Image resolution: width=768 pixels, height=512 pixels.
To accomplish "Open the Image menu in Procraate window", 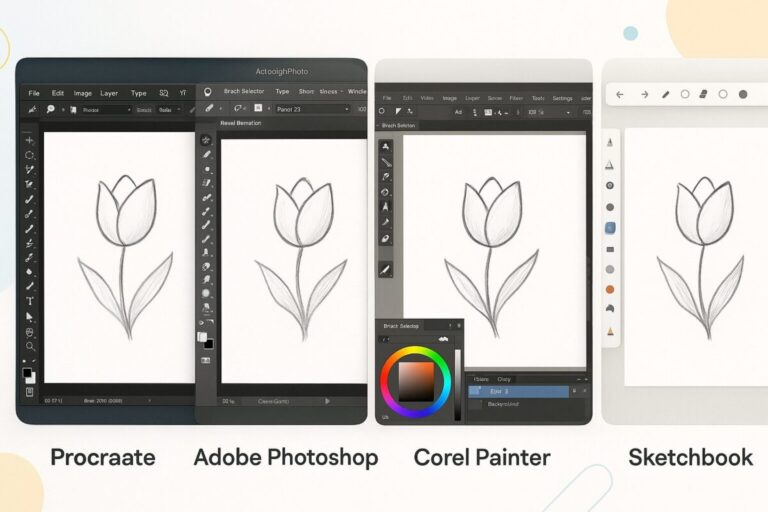I will 83,93.
